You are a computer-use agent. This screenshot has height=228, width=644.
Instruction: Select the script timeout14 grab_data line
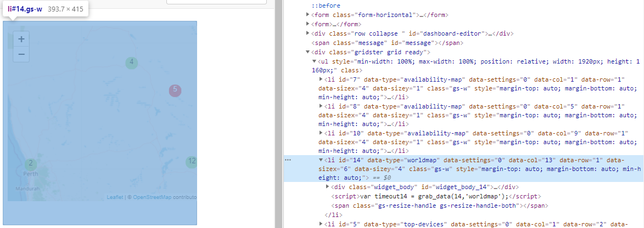(x=436, y=196)
